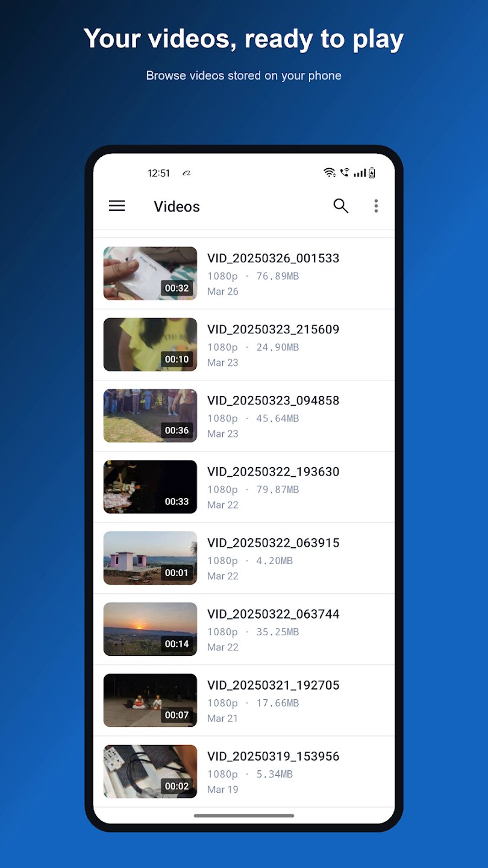The image size is (488, 868).
Task: Tap the 00:32 duration badge
Action: 177,288
